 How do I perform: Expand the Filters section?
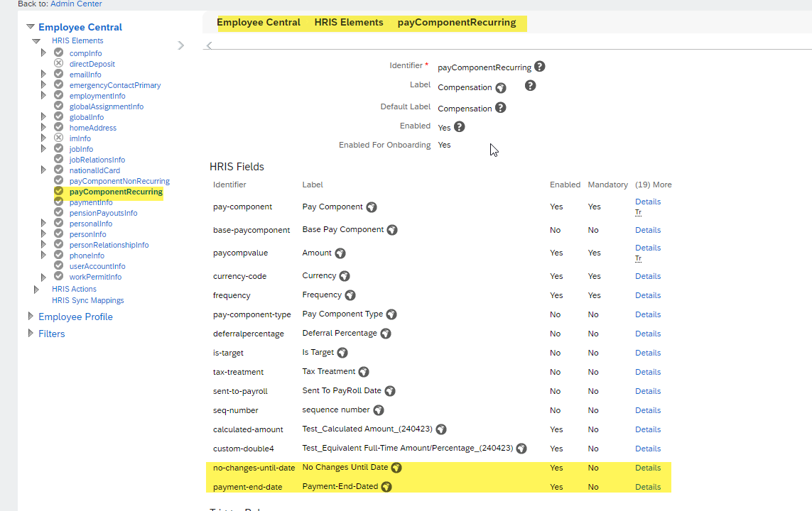31,333
